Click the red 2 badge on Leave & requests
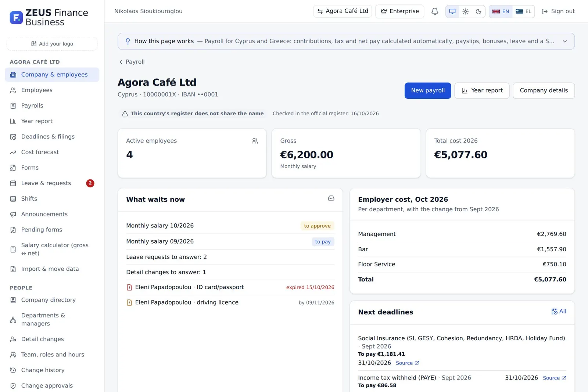The height and width of the screenshot is (392, 588). coord(90,183)
